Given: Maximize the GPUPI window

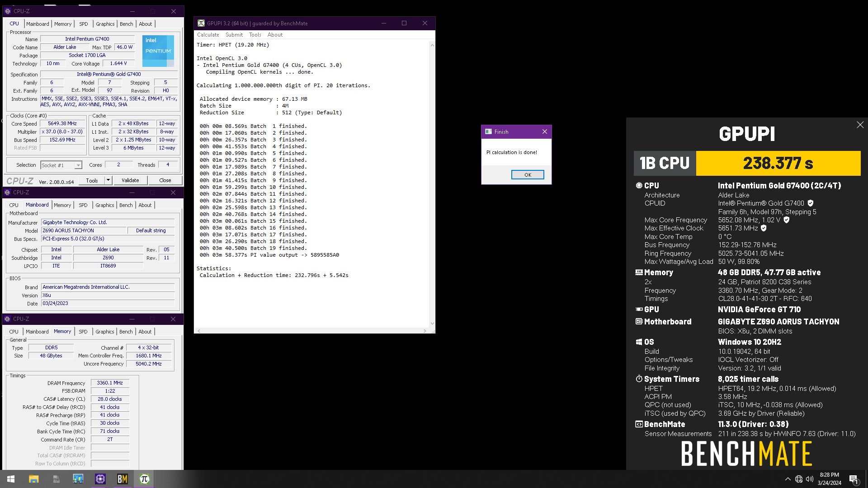Looking at the screenshot, I should click(x=404, y=23).
